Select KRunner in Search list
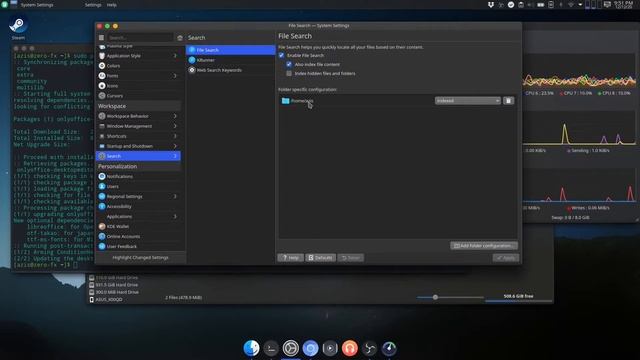 (231, 60)
